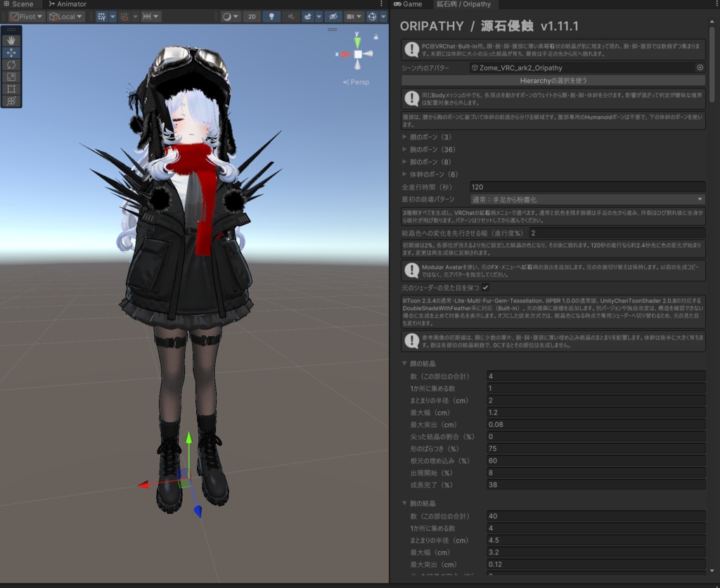Toggle hidden objects visibility eye

(x=333, y=17)
